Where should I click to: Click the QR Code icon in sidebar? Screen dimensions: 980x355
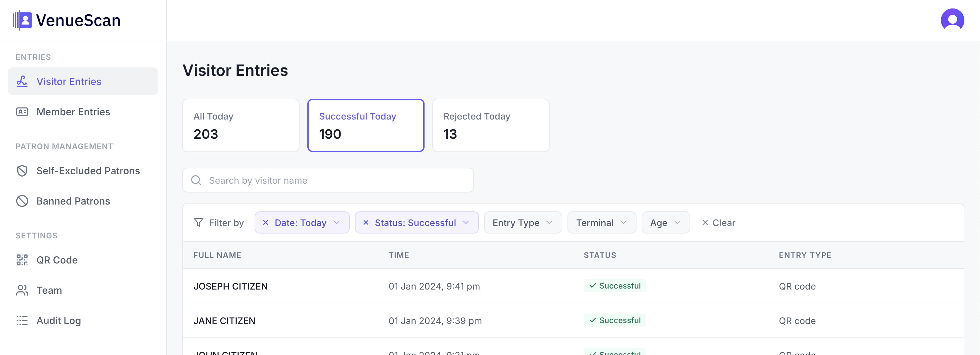click(x=22, y=260)
